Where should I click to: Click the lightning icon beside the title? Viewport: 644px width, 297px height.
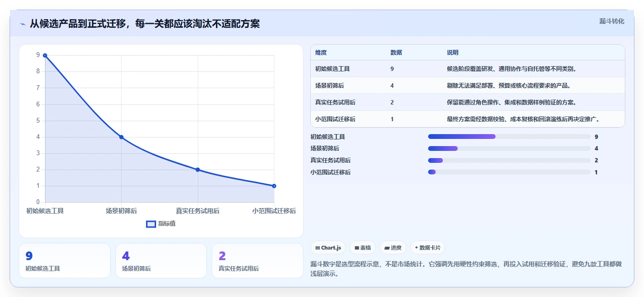(23, 24)
